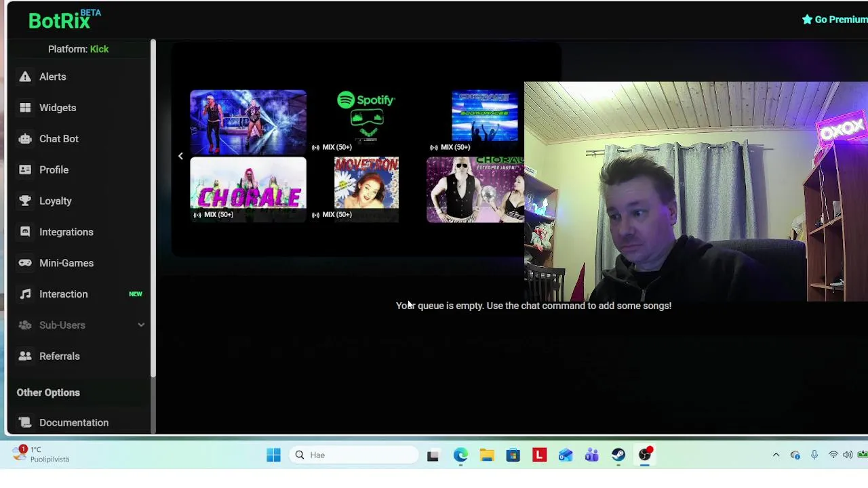
Task: Click the Widgets grid icon
Action: coord(25,108)
